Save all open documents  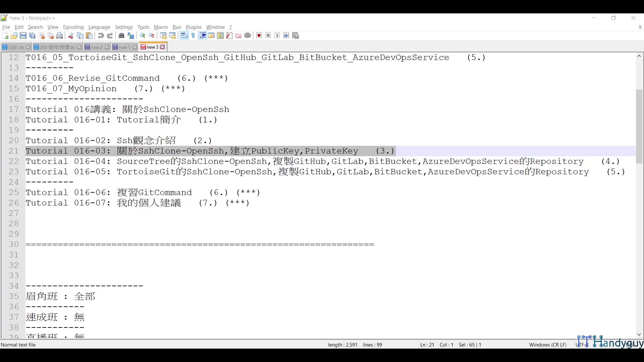tap(32, 36)
